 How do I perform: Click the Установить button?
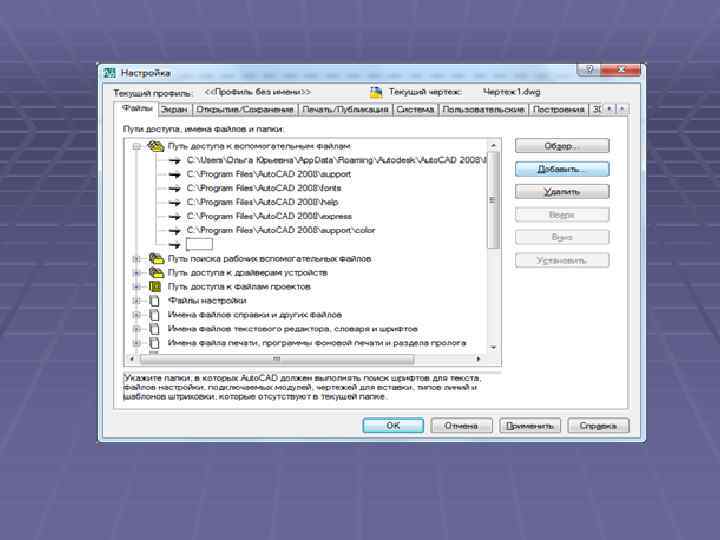[562, 260]
